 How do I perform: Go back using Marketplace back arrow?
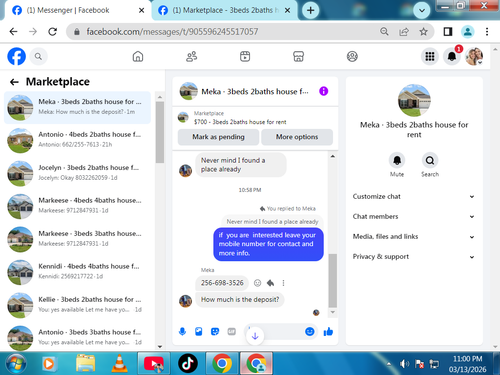pos(14,82)
